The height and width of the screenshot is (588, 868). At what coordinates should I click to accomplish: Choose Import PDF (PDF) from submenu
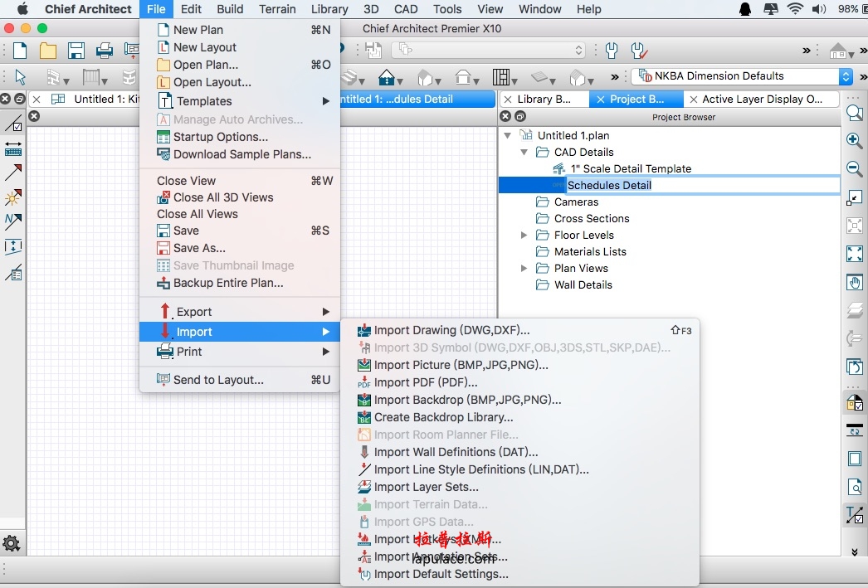click(x=425, y=382)
